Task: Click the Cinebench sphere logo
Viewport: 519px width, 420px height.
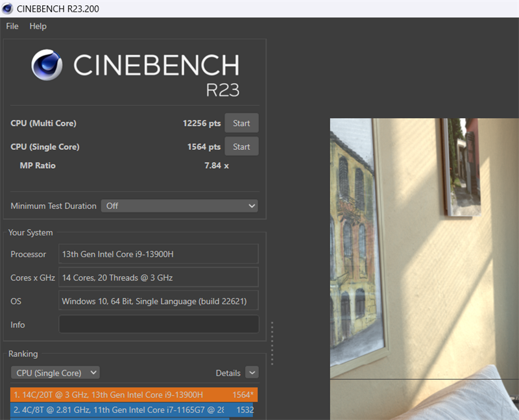Action: pyautogui.click(x=47, y=65)
